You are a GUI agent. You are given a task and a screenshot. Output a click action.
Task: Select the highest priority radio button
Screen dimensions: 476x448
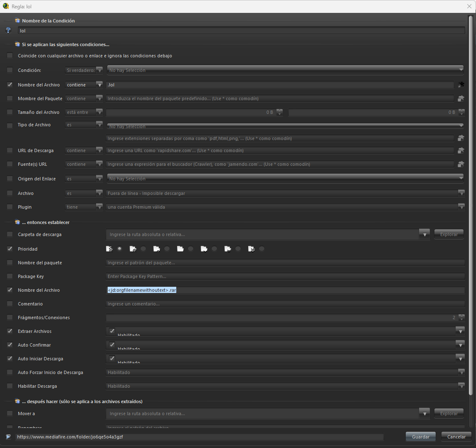(120, 249)
